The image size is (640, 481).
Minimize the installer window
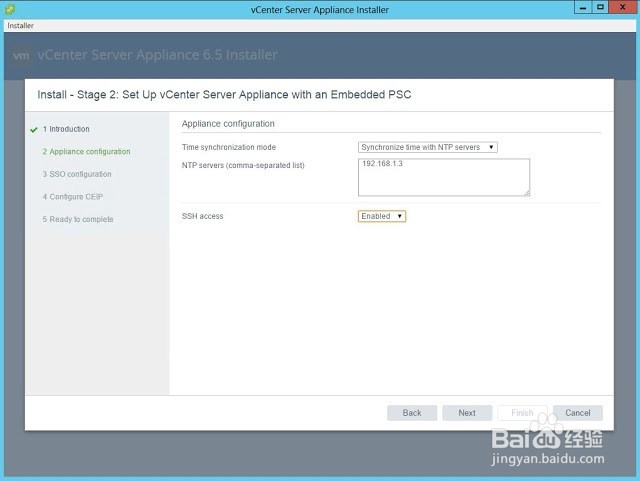point(583,7)
